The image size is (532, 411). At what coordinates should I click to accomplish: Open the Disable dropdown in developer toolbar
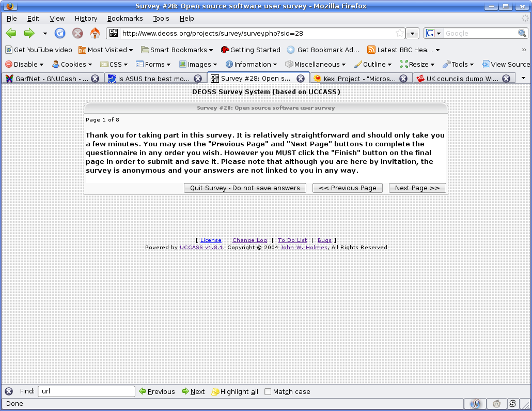click(x=24, y=64)
